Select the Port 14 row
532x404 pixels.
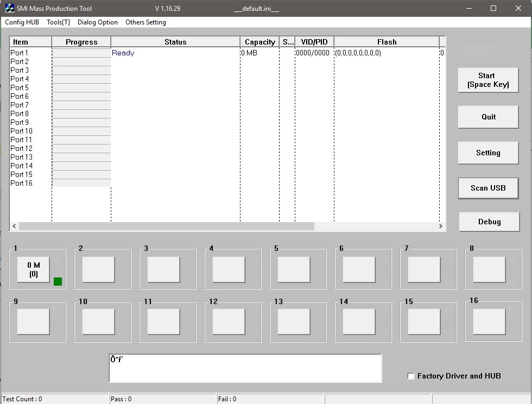click(x=227, y=166)
